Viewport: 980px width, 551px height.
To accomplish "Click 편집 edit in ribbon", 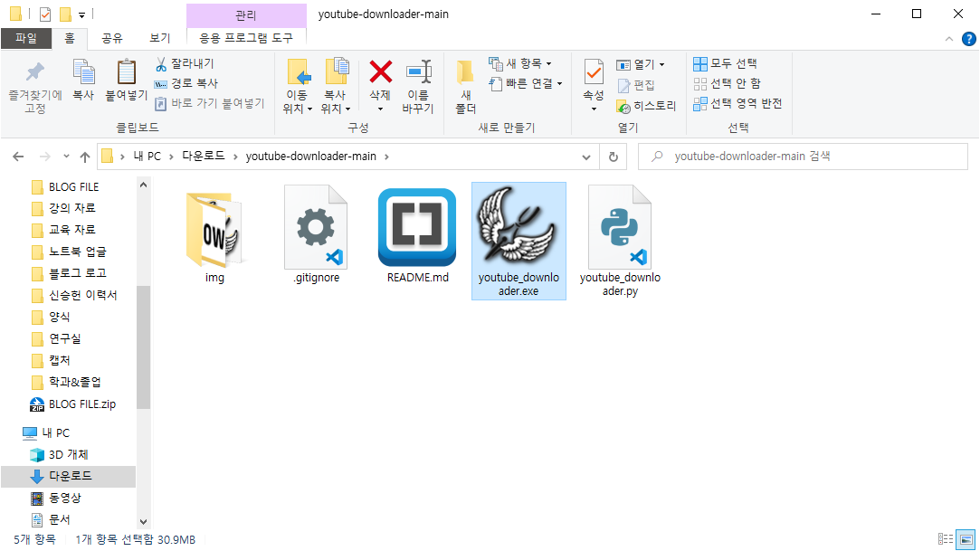I will 635,85.
